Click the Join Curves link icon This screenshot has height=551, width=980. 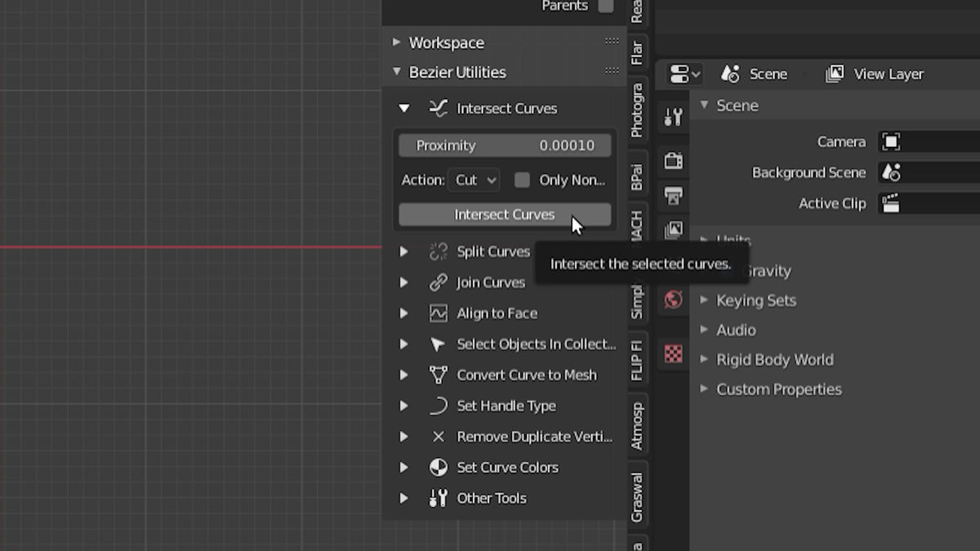(439, 282)
